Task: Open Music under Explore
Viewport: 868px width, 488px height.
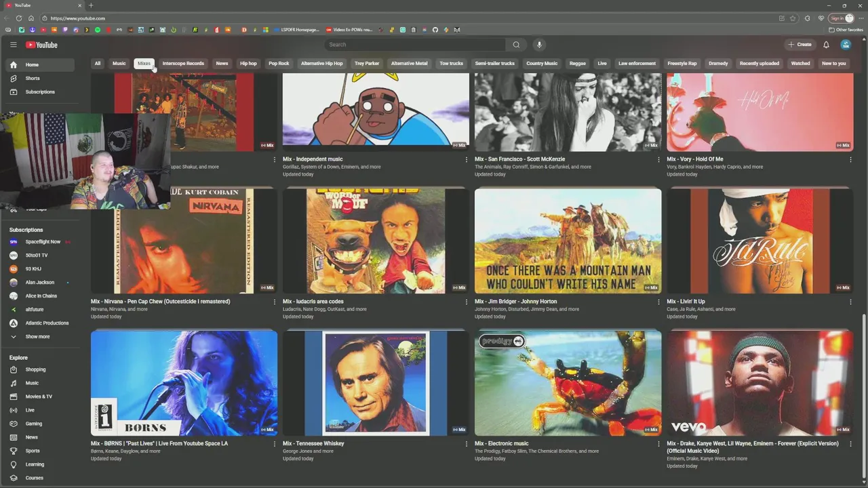Action: (x=39, y=383)
